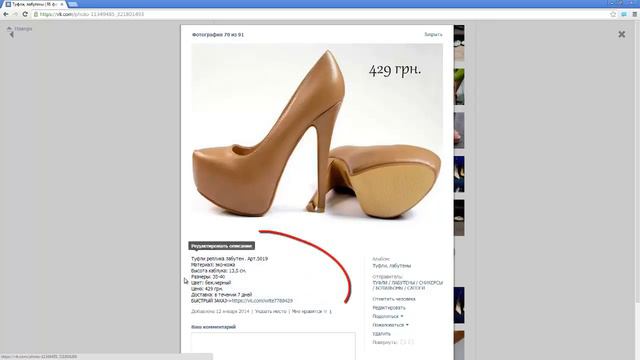The image size is (640, 360).
Task: Click "Редактировать описание" tooltip button
Action: 222,246
